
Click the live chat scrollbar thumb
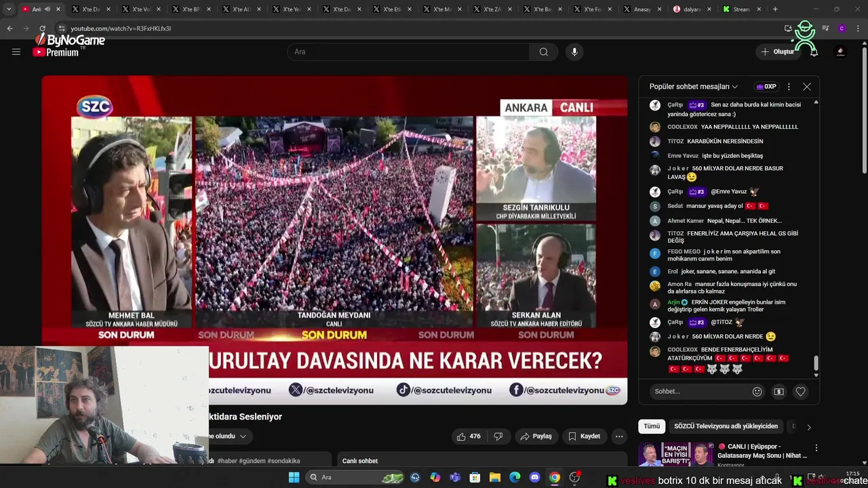816,363
